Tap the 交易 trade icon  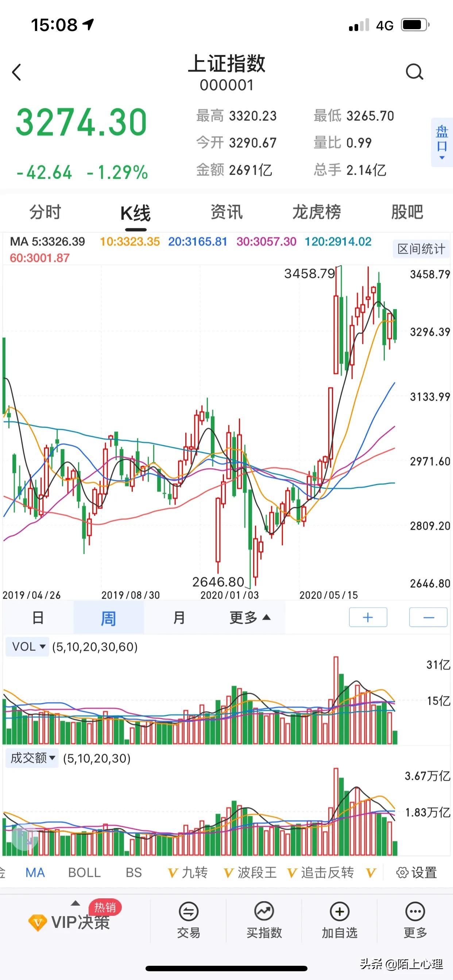click(189, 912)
